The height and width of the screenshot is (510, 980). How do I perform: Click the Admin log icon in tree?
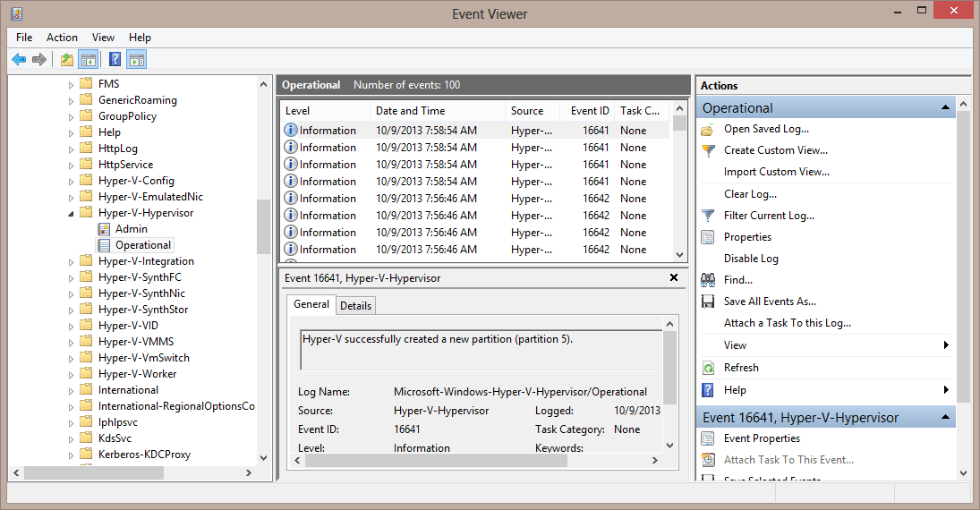point(104,229)
